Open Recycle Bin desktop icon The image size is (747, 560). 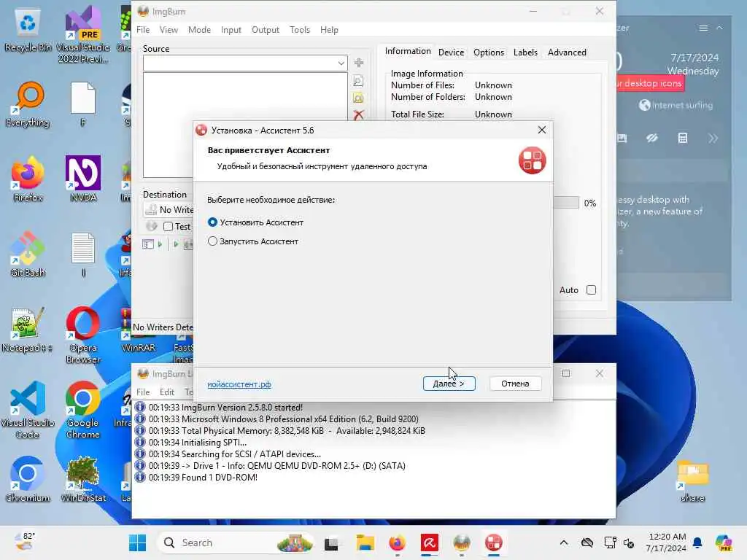(28, 31)
